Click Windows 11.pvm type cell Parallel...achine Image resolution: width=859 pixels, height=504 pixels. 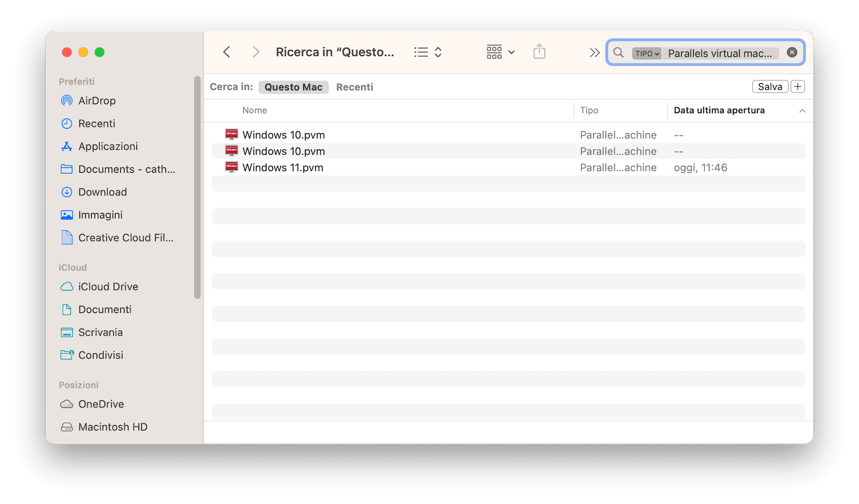click(618, 167)
